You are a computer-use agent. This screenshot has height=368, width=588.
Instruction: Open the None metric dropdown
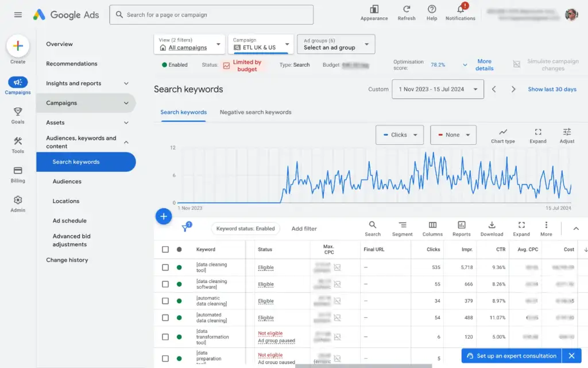[x=454, y=135]
